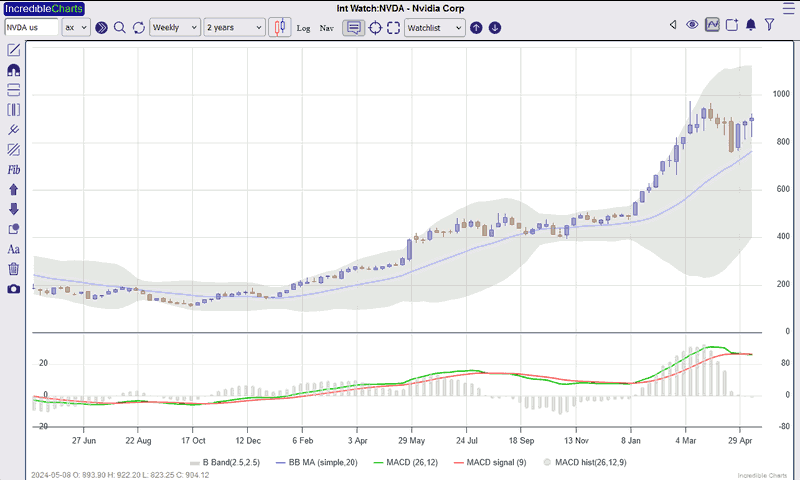
Task: Click the latest weekly candlestick on chart
Action: click(752, 125)
